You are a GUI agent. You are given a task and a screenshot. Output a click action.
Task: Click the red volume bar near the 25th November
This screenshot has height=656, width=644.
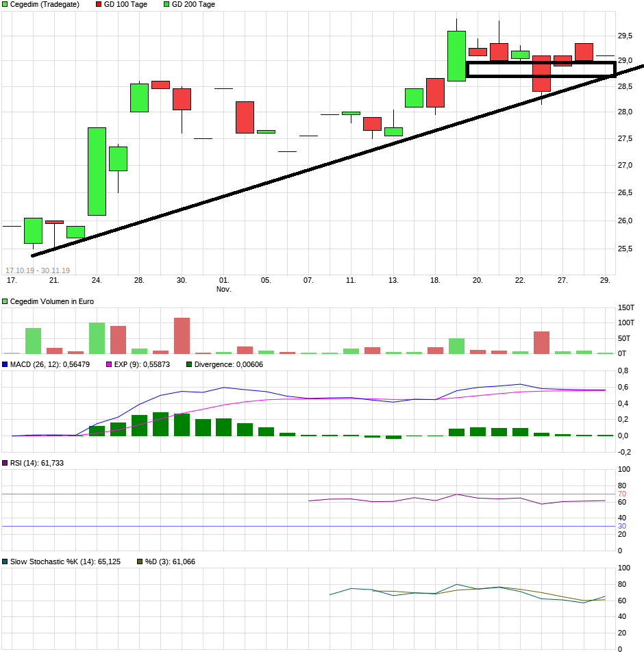point(541,342)
